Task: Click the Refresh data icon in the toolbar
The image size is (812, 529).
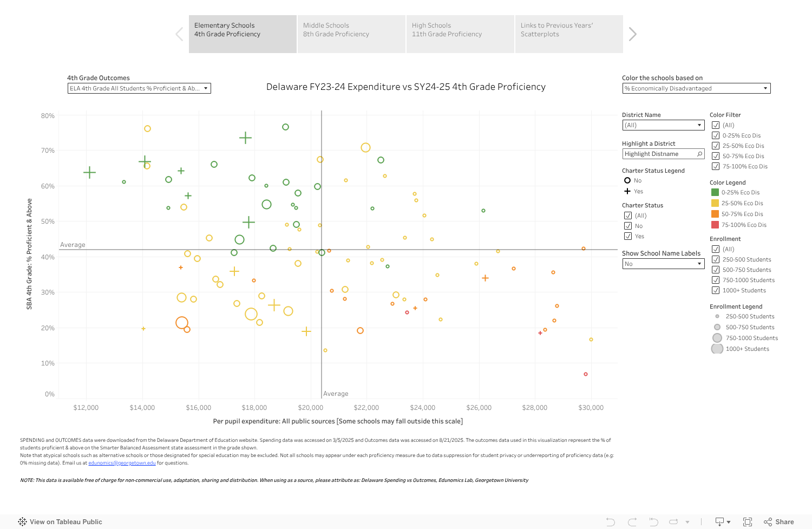Action: [673, 521]
